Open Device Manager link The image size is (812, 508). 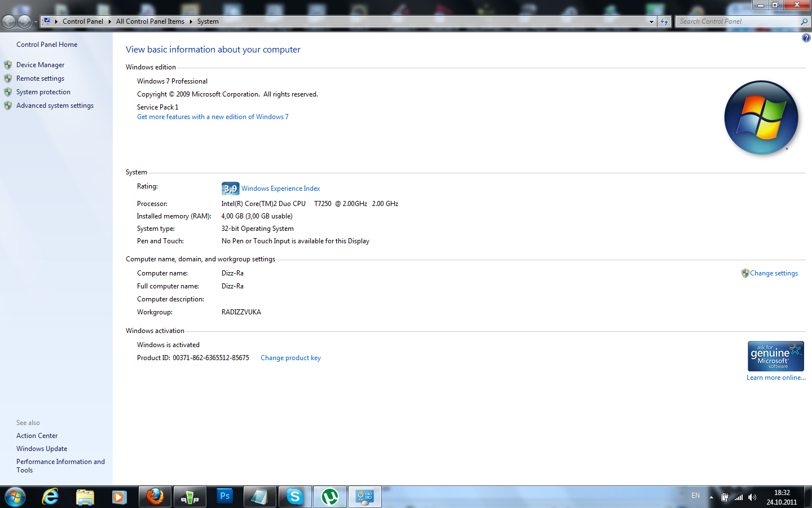pyautogui.click(x=40, y=65)
